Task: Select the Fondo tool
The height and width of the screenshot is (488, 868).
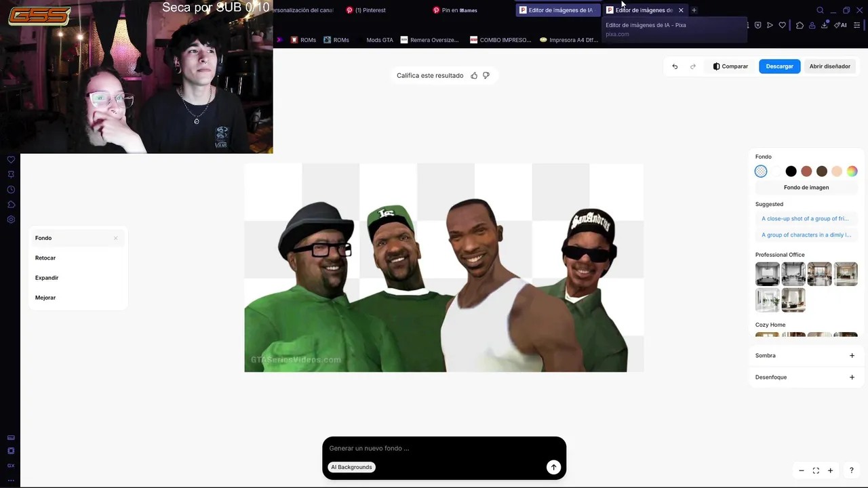Action: [x=77, y=238]
